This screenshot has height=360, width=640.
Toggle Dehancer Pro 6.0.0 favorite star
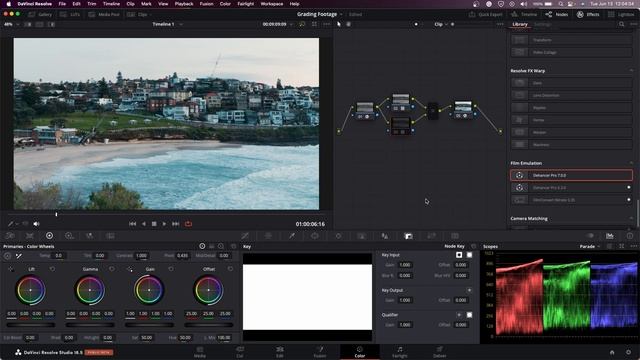tap(629, 187)
